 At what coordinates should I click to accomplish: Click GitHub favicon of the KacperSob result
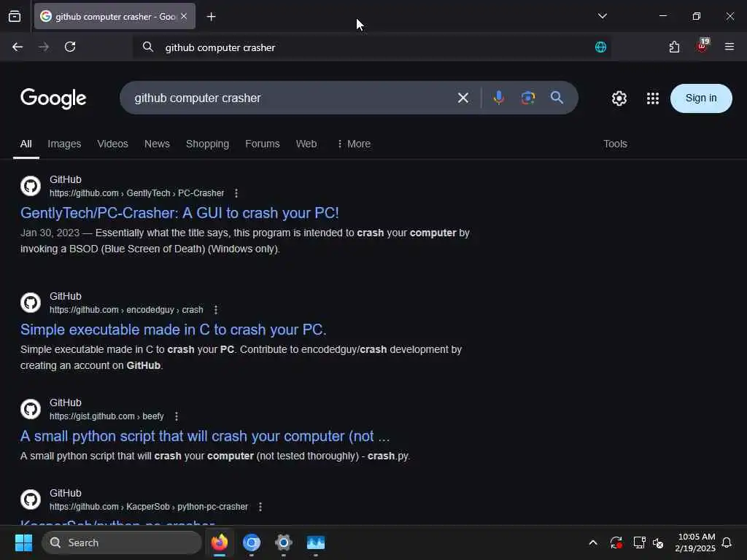point(31,499)
